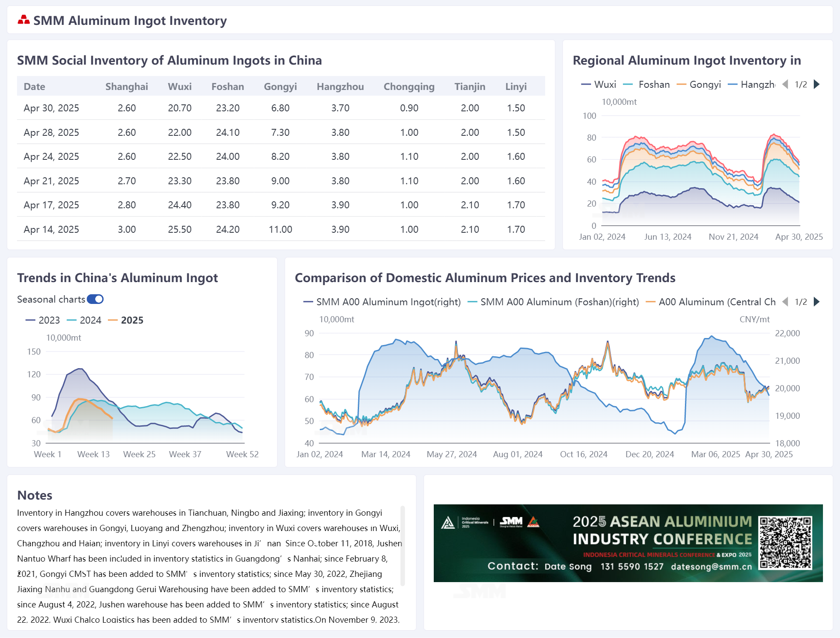Go to next legend page in Regional Inventory chart

(x=817, y=84)
